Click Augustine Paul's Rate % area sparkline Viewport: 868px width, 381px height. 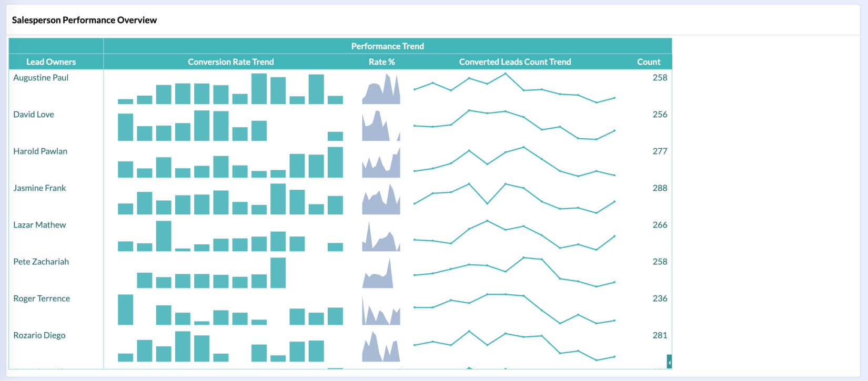point(381,88)
